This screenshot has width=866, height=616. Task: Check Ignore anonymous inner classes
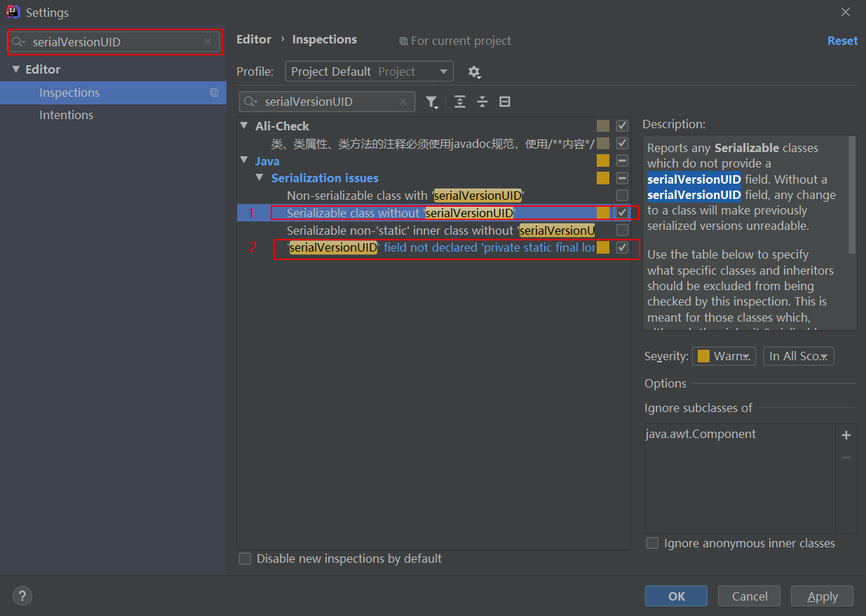(x=652, y=543)
